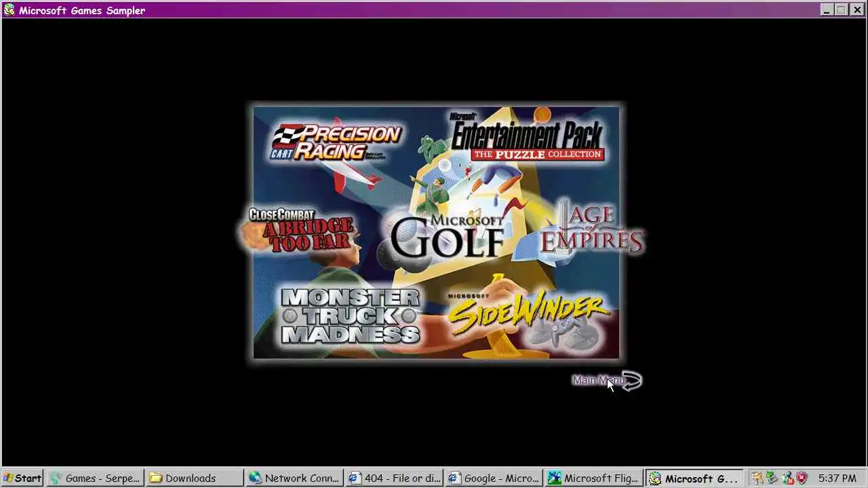
Task: Click the gold tools tray icon
Action: [758, 479]
